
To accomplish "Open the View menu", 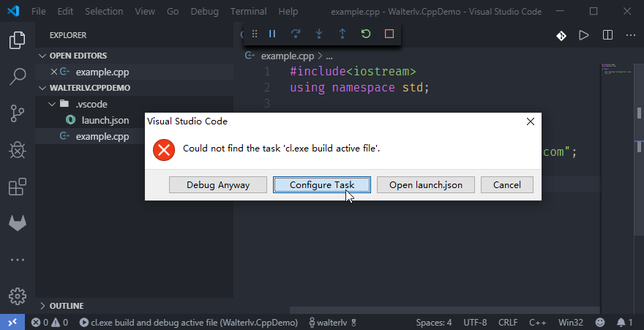I will pos(145,11).
